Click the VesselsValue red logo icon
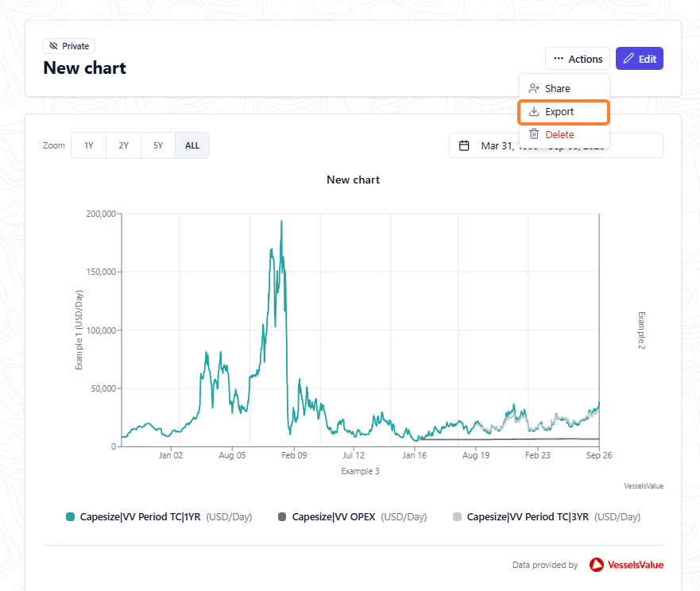700x591 pixels. tap(597, 565)
